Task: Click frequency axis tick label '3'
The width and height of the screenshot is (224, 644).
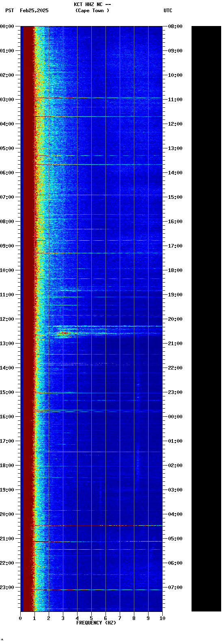Action: [x=63, y=618]
